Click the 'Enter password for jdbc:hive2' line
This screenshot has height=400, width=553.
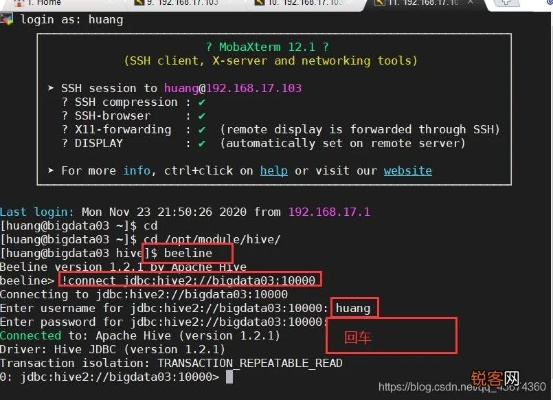coord(164,322)
